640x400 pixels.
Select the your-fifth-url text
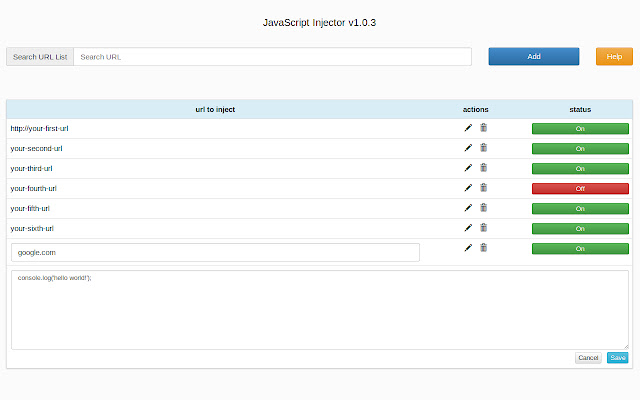click(30, 209)
